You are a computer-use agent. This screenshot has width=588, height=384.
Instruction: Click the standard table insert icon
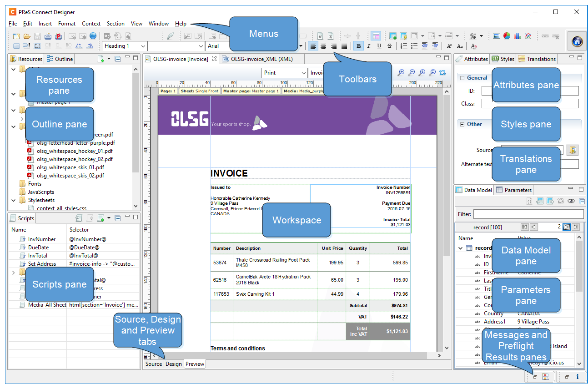(393, 36)
